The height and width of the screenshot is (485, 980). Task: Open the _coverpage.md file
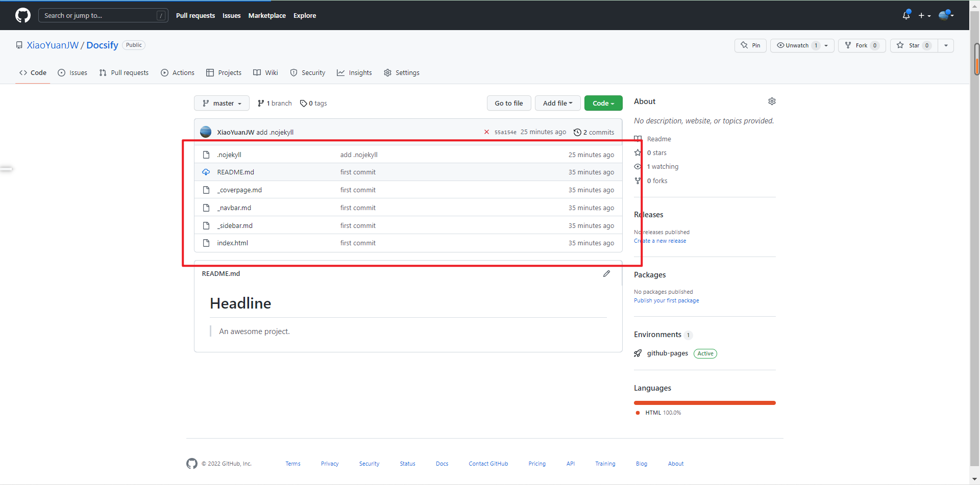tap(239, 190)
